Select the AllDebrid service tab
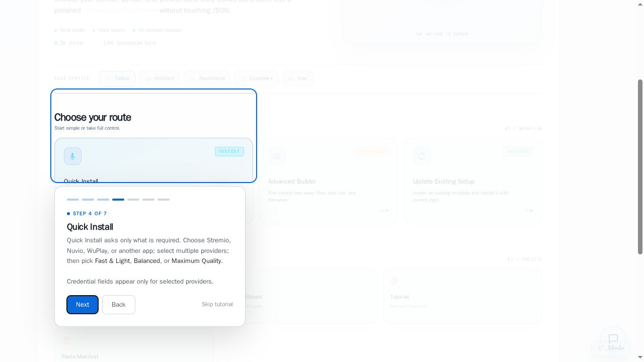This screenshot has width=644, height=362. pyautogui.click(x=159, y=78)
